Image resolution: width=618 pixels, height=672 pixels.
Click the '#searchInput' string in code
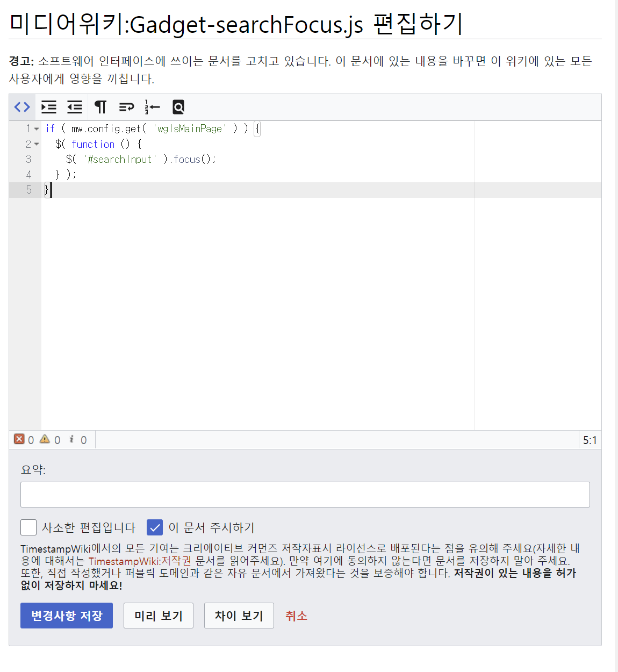[119, 159]
